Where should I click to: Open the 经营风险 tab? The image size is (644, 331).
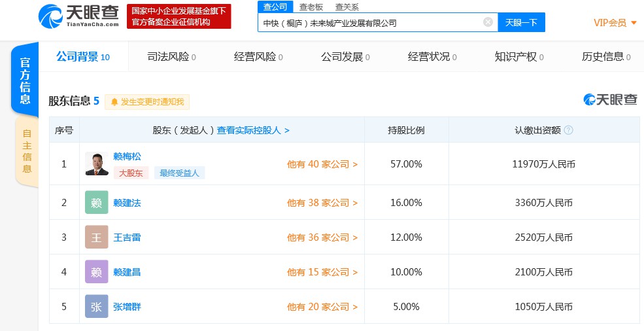pos(258,57)
